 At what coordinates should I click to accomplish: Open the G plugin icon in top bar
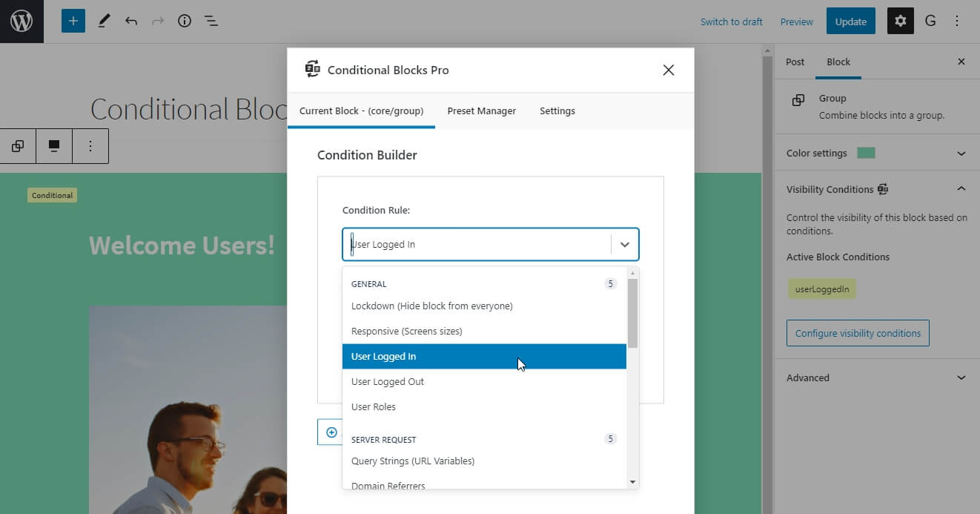point(930,22)
